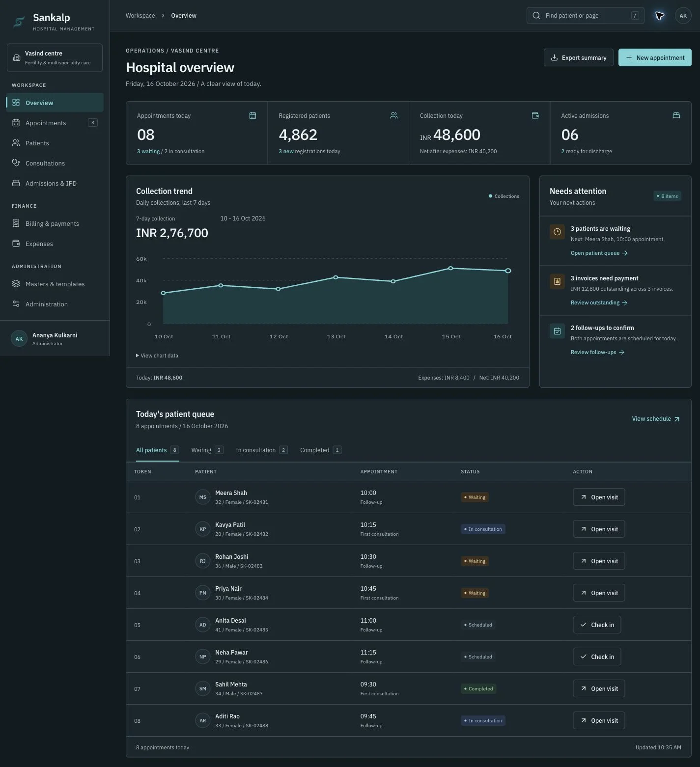The height and width of the screenshot is (767, 700).
Task: Check in Anita Desai
Action: (597, 625)
